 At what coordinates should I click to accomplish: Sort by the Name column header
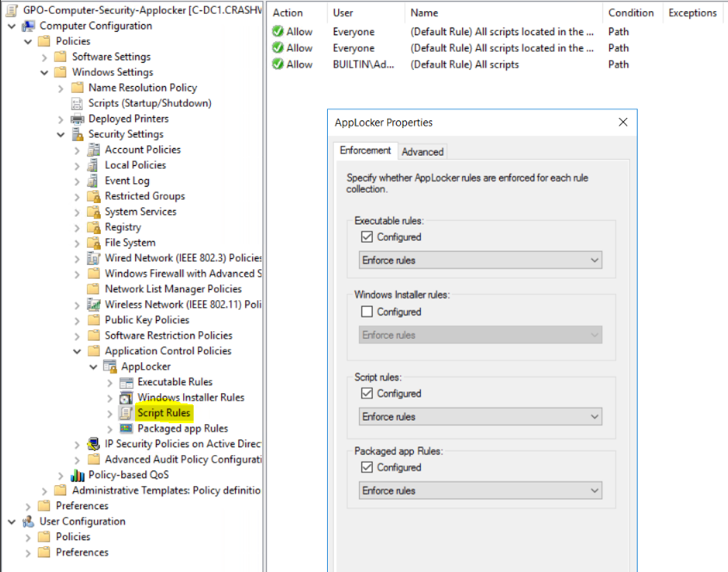503,13
